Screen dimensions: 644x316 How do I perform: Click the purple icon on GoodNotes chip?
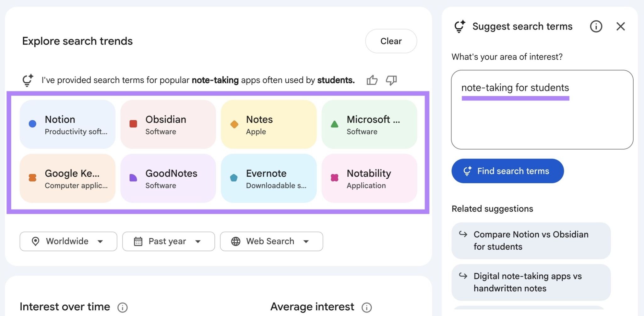point(133,178)
